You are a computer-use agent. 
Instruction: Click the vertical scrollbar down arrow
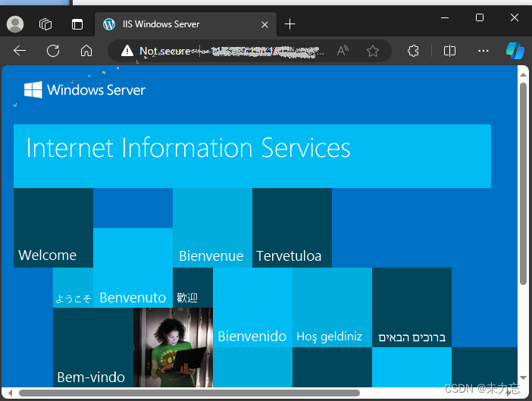coord(523,378)
